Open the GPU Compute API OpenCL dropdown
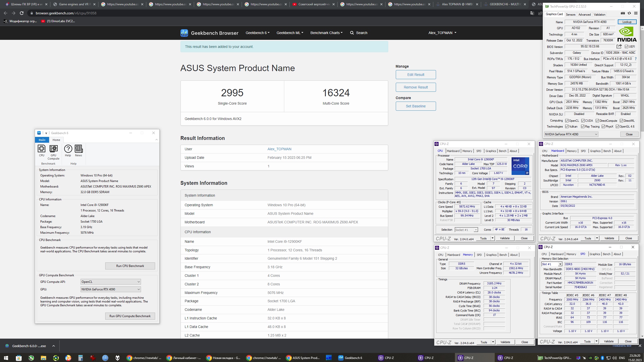The height and width of the screenshot is (362, 644). 111,282
